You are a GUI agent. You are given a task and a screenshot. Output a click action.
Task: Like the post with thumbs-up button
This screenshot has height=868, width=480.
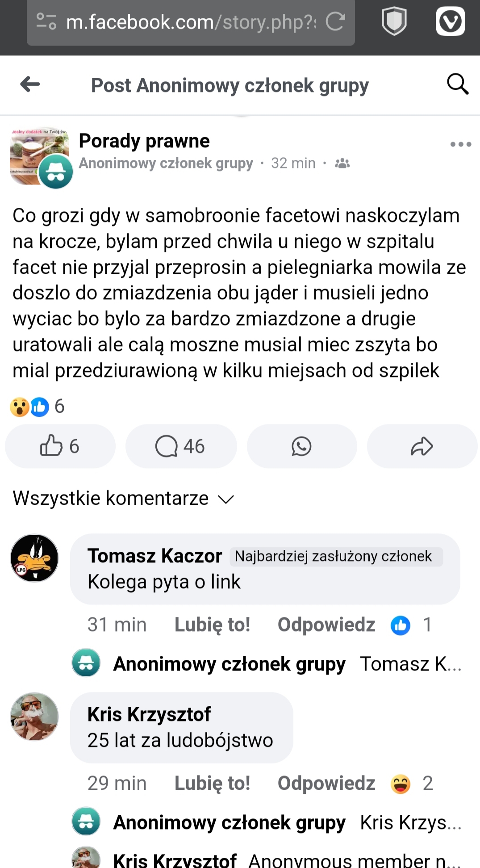click(x=60, y=446)
